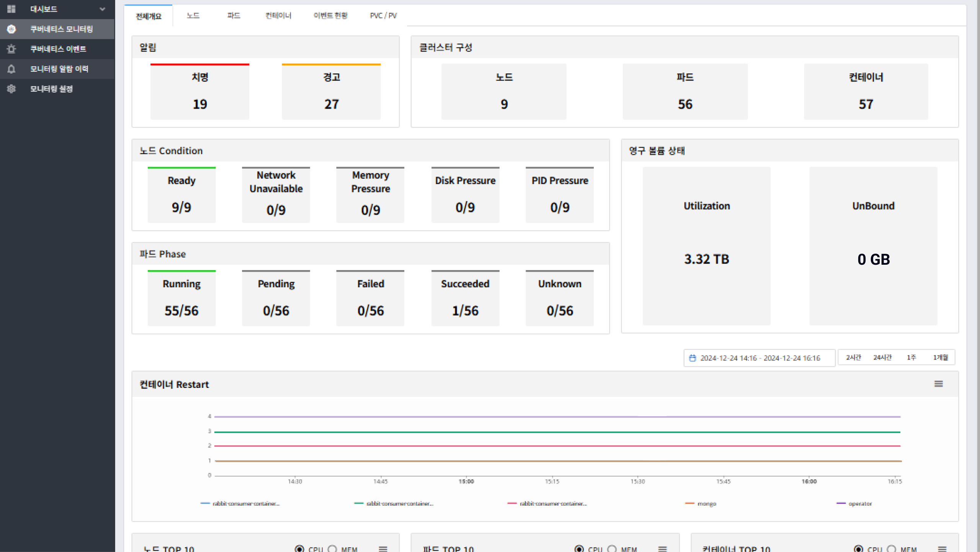Click the monitoring settings gear icon

click(x=11, y=89)
